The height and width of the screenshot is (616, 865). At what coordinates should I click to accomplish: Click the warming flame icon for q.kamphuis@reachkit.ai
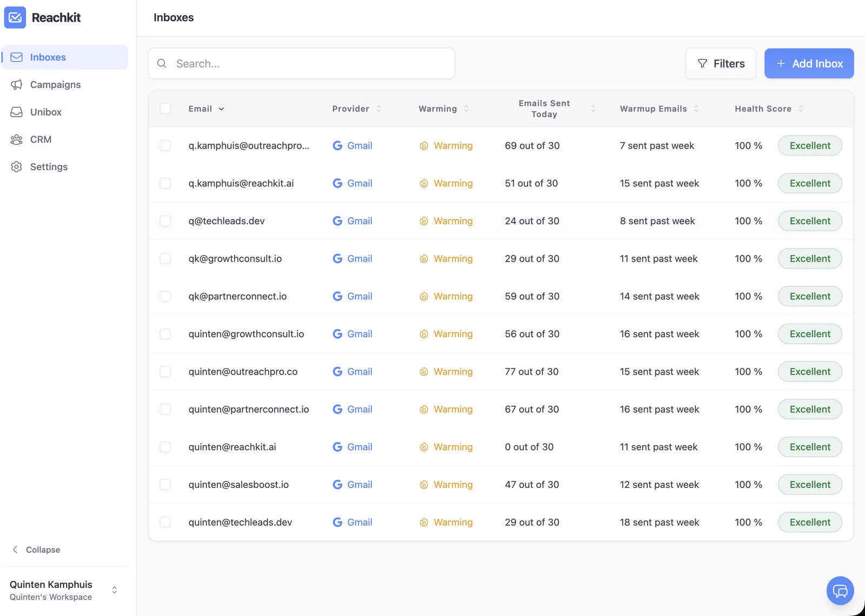coord(424,184)
